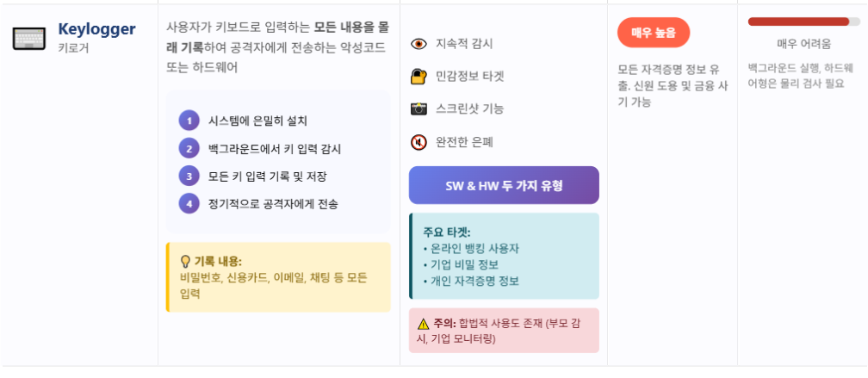The width and height of the screenshot is (868, 378).
Task: Click the eye icon for 지속적 감시
Action: (419, 44)
